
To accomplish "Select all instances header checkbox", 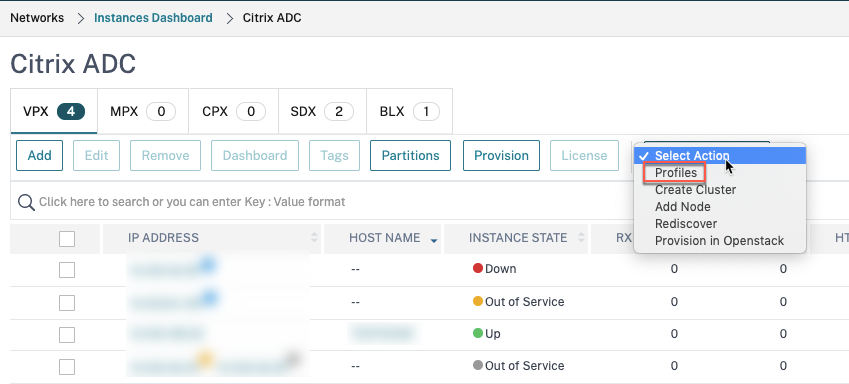I will click(67, 239).
